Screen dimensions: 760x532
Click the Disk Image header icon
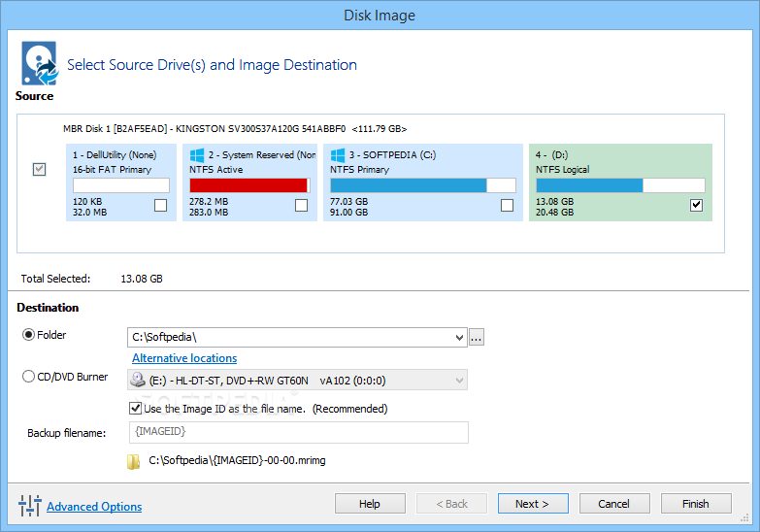pyautogui.click(x=39, y=63)
